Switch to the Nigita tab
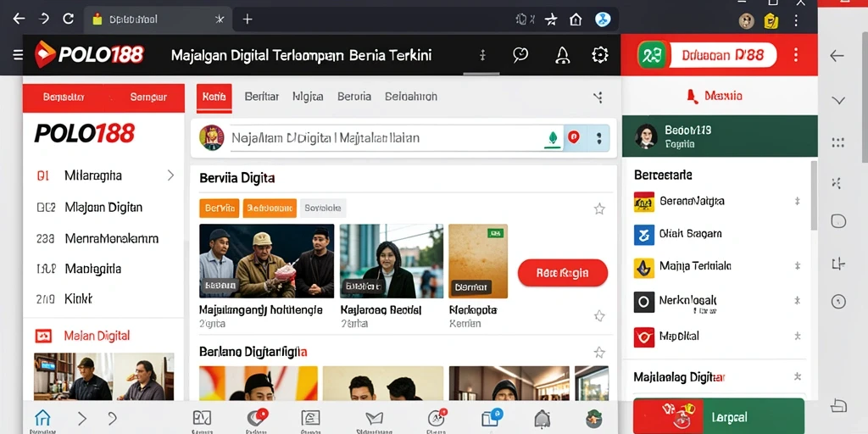The image size is (868, 434). pyautogui.click(x=308, y=97)
